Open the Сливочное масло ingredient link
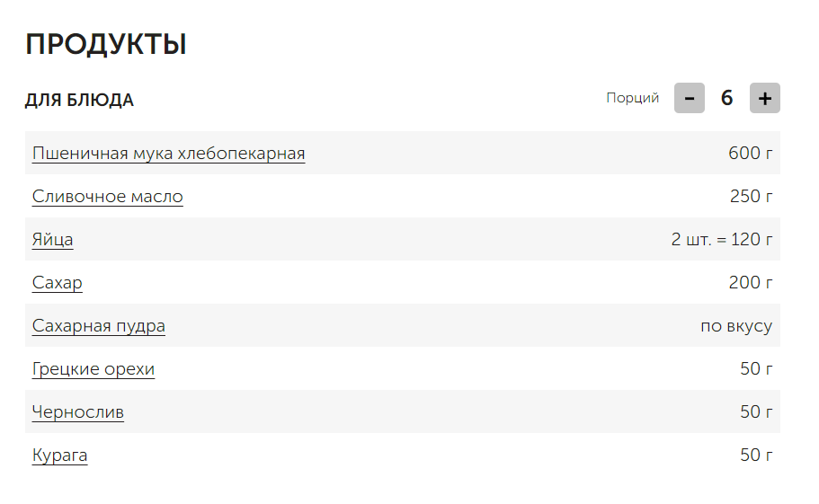The image size is (819, 504). 108,197
